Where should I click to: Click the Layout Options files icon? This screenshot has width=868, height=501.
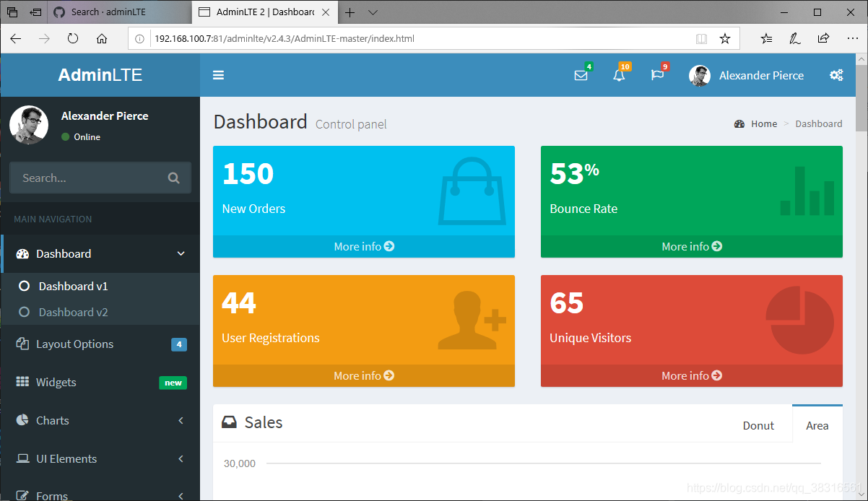point(22,344)
